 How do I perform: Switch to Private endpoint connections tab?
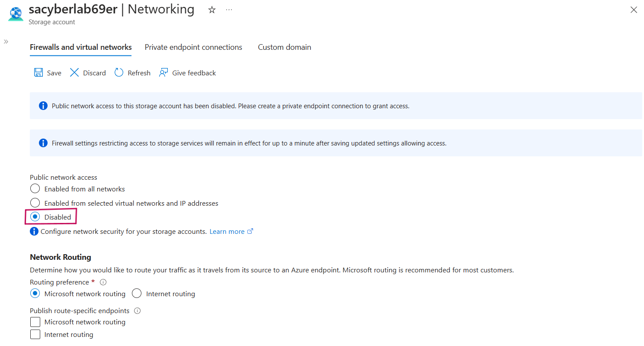(193, 47)
